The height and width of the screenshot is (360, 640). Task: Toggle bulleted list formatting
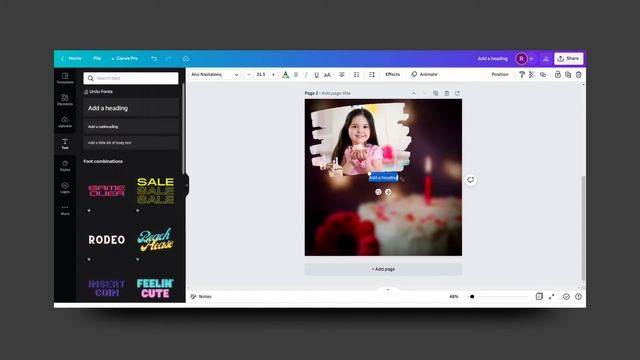coord(356,75)
